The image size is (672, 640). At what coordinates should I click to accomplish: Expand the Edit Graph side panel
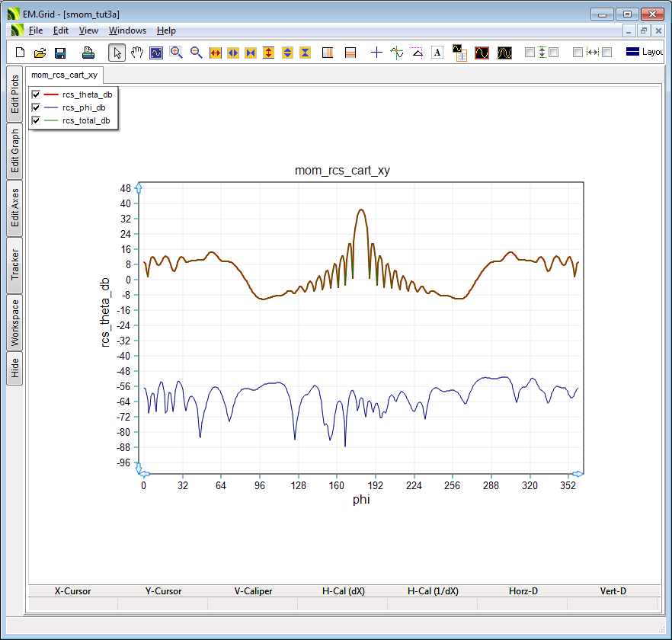pos(14,152)
